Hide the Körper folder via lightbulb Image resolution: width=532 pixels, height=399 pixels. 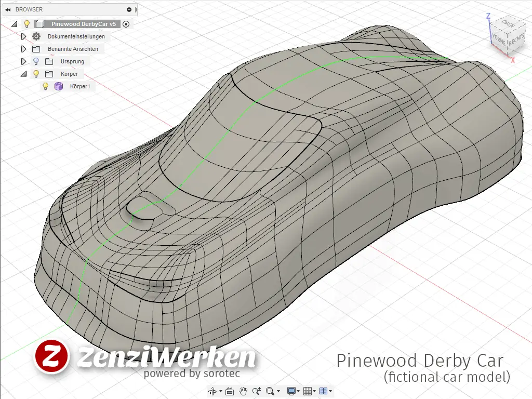pyautogui.click(x=36, y=74)
